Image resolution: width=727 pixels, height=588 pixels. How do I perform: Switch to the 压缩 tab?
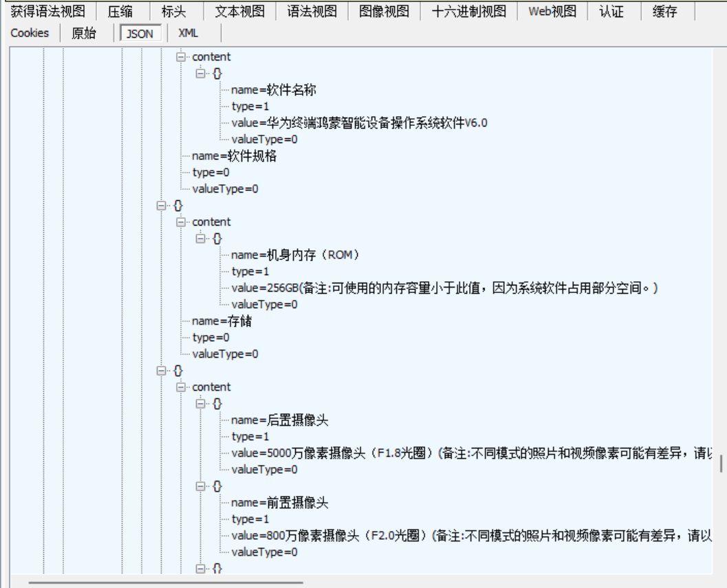[120, 11]
